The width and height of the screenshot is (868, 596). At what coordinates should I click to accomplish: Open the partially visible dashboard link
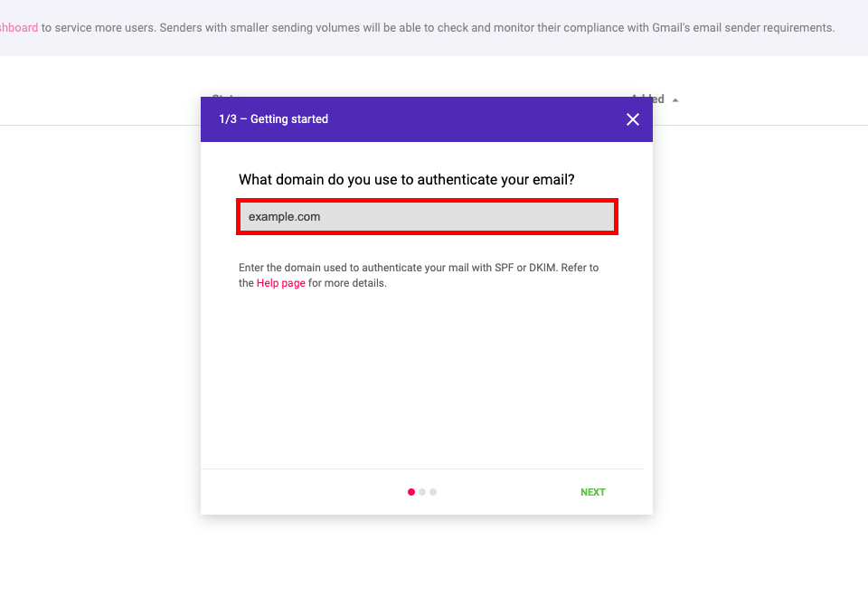pos(19,28)
